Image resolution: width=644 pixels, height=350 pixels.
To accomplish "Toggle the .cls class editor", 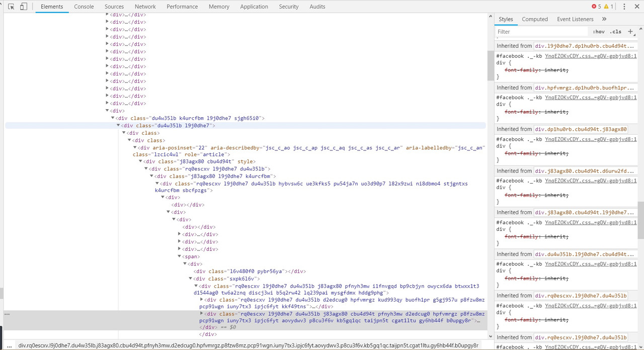I will point(616,32).
